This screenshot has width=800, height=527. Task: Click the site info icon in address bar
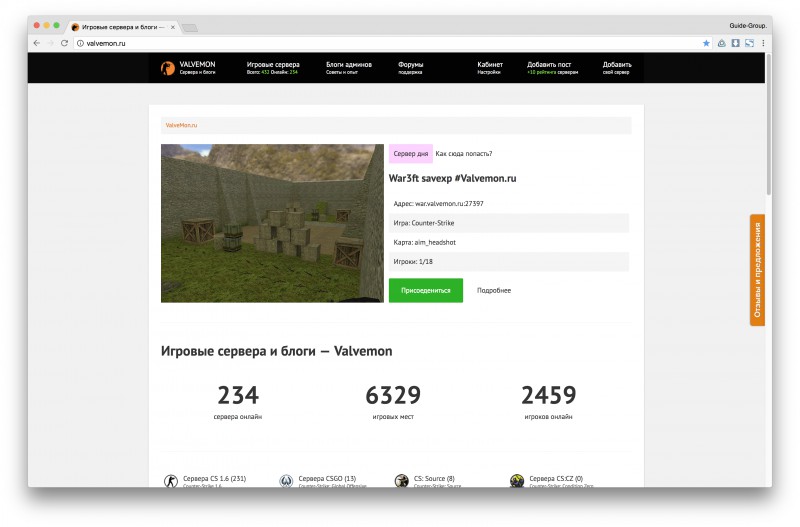pos(80,43)
